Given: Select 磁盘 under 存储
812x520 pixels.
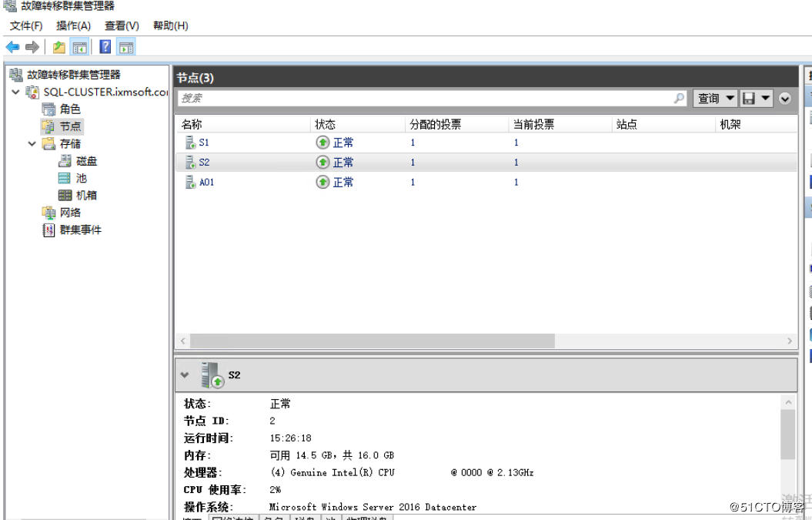Looking at the screenshot, I should [86, 161].
